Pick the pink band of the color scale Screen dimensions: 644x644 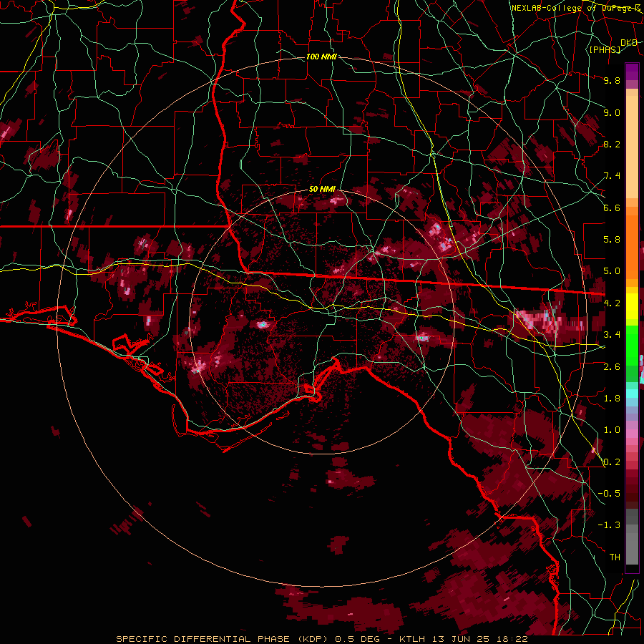click(632, 434)
